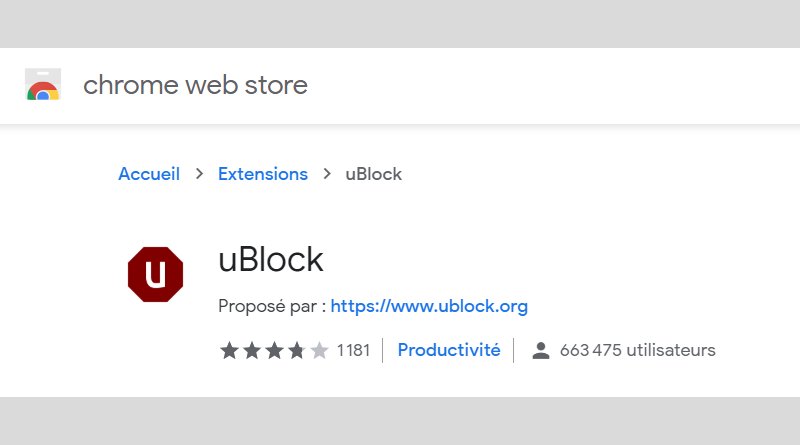The height and width of the screenshot is (445, 800).
Task: Go to Accueil in the breadcrumb
Action: (x=149, y=174)
